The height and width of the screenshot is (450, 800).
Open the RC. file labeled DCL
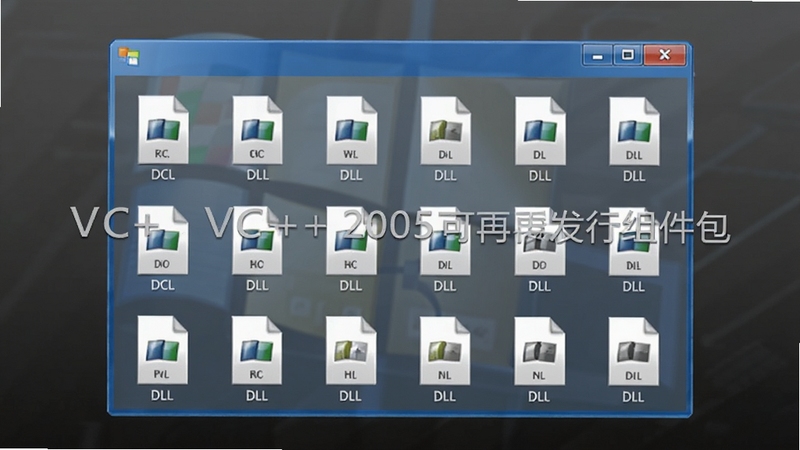[163, 130]
